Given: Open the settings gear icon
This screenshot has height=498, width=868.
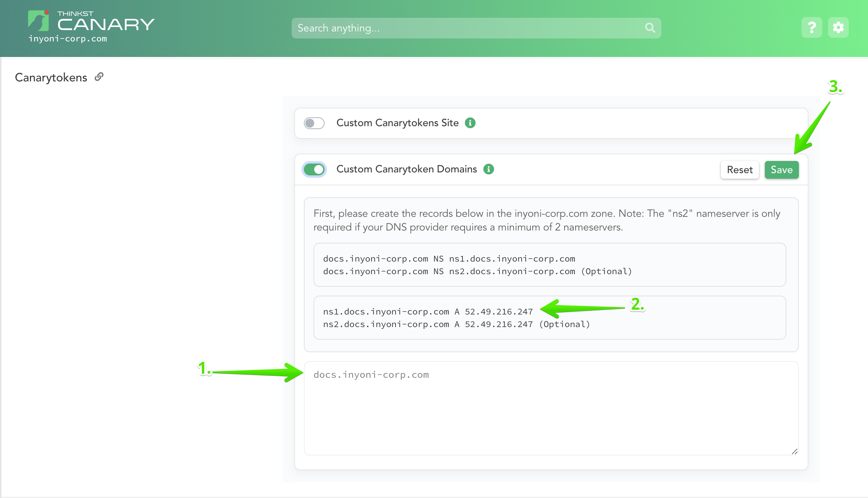Looking at the screenshot, I should pyautogui.click(x=838, y=27).
